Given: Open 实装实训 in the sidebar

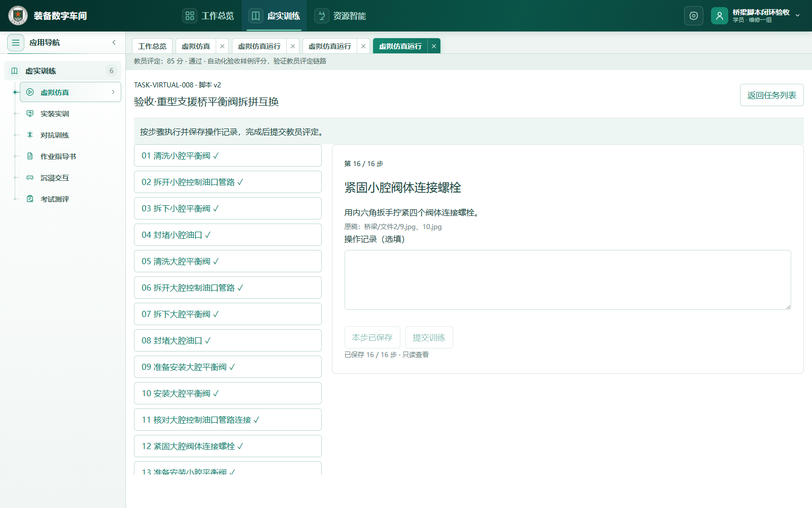Looking at the screenshot, I should (71, 114).
